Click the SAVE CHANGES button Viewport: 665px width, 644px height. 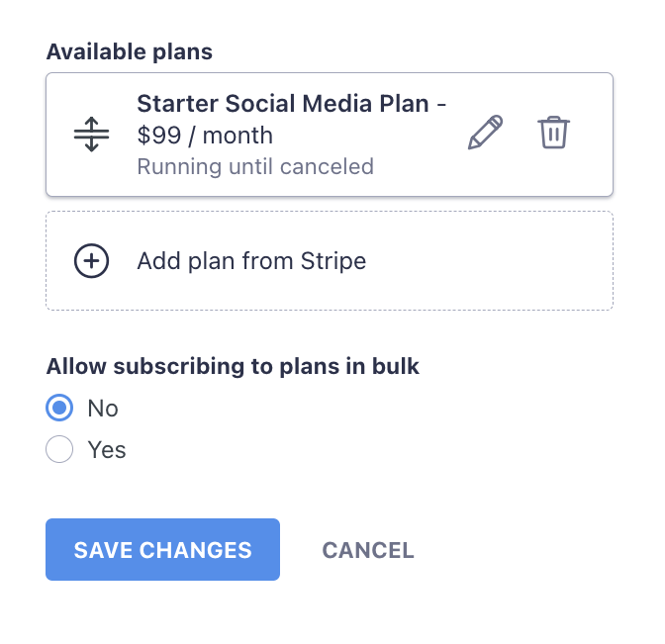[163, 549]
